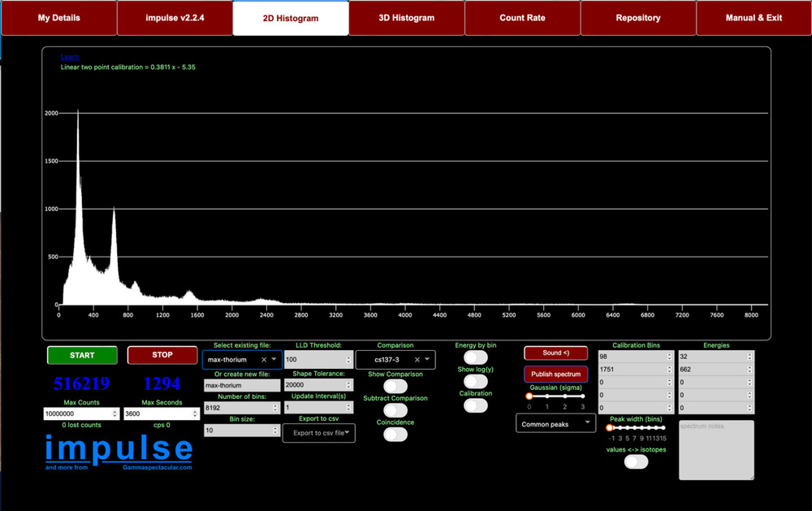Switch on Show Comparison
Viewport: 812px width, 511px height.
pyautogui.click(x=395, y=386)
